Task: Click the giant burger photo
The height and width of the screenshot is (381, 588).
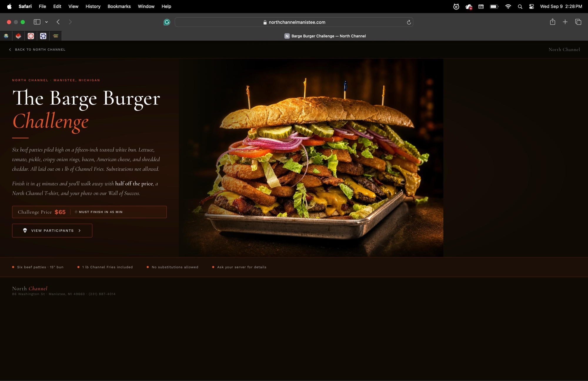Action: tap(311, 158)
